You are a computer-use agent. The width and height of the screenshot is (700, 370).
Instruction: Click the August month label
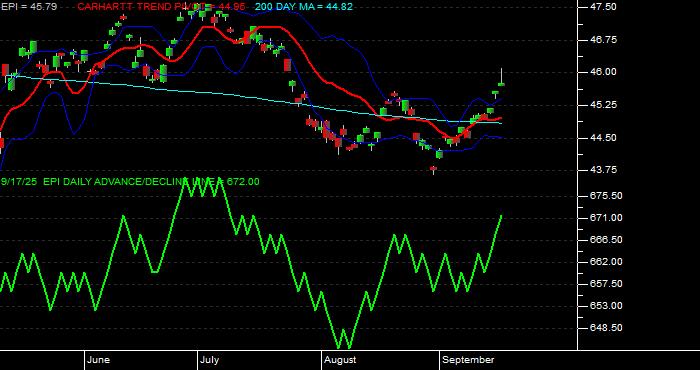(x=340, y=360)
